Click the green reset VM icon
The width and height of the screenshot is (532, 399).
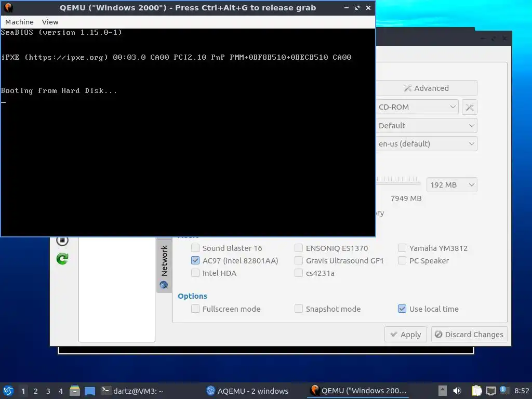[62, 259]
